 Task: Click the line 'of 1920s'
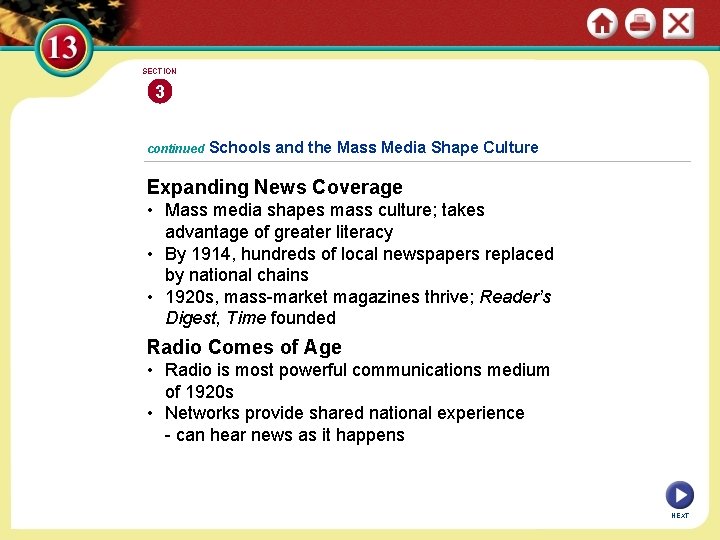pyautogui.click(x=199, y=392)
